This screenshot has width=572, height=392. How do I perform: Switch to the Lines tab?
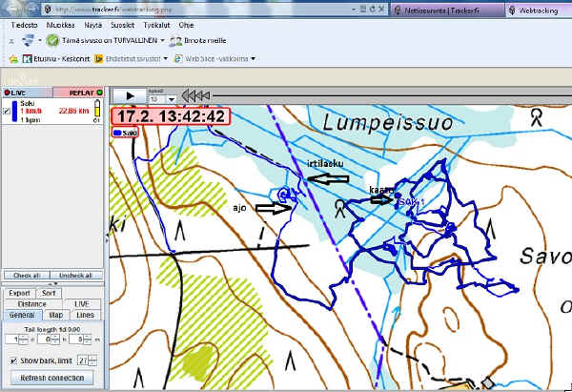pyautogui.click(x=85, y=314)
